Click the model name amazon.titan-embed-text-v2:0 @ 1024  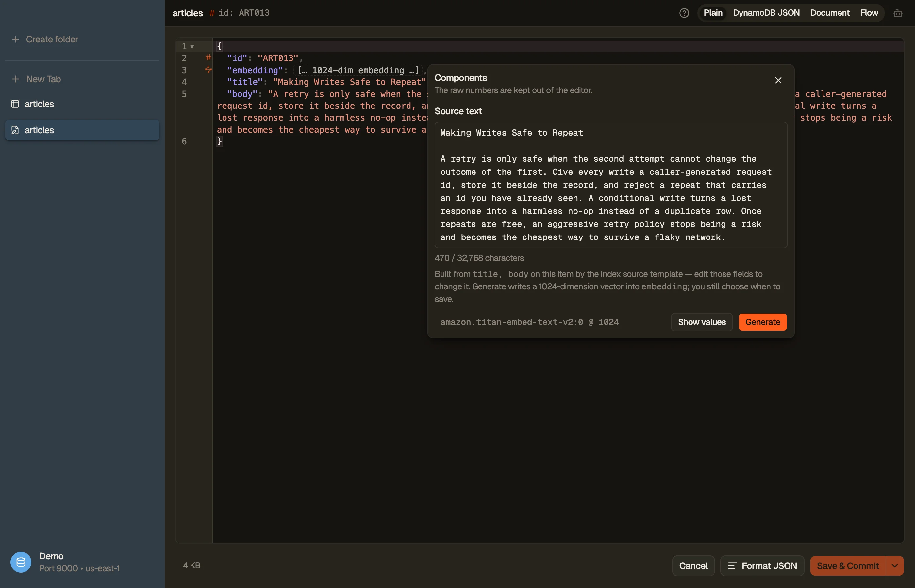529,322
